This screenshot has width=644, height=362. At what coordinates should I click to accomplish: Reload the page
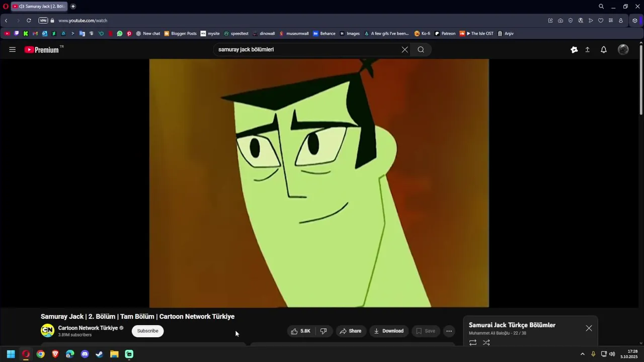(29, 21)
